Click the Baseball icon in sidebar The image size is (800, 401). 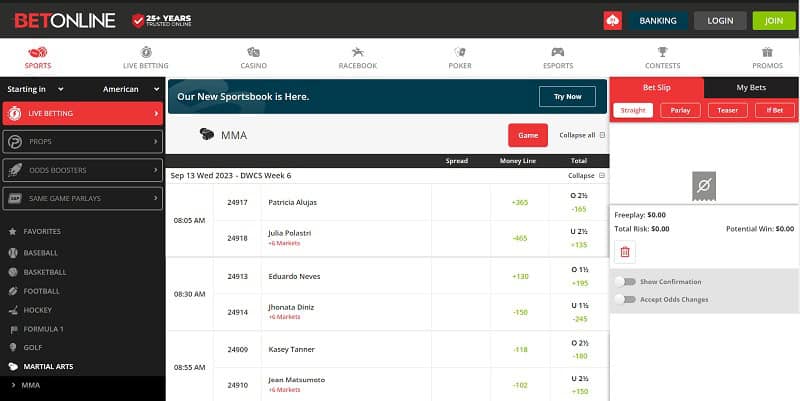(x=13, y=253)
